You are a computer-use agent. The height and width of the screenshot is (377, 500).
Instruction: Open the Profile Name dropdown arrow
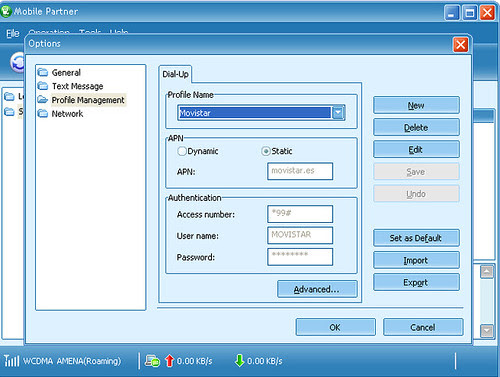338,113
